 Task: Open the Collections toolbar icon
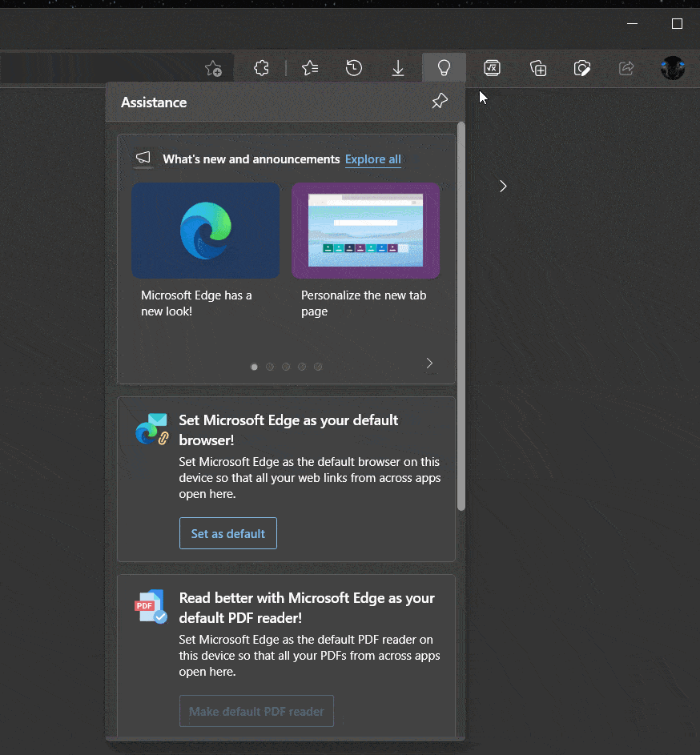(537, 68)
